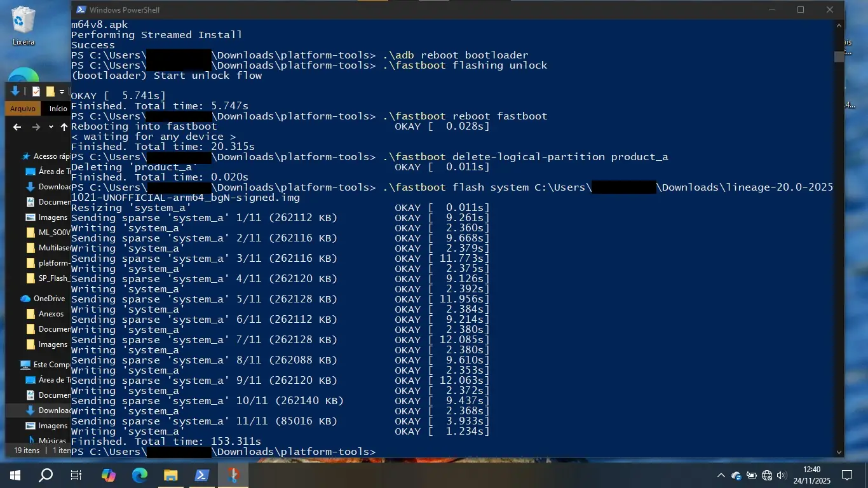The image size is (868, 488).
Task: Open the notification center
Action: tap(846, 475)
